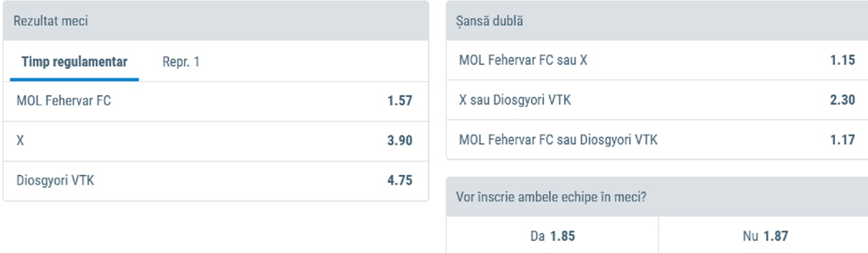This screenshot has height=253, width=868.
Task: Click the 1.17 double chance odds
Action: tap(842, 140)
